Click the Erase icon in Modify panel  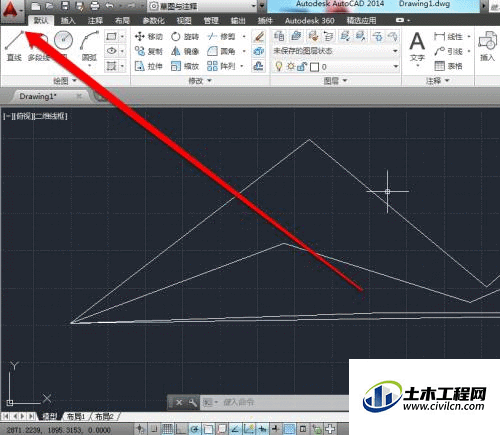point(259,36)
